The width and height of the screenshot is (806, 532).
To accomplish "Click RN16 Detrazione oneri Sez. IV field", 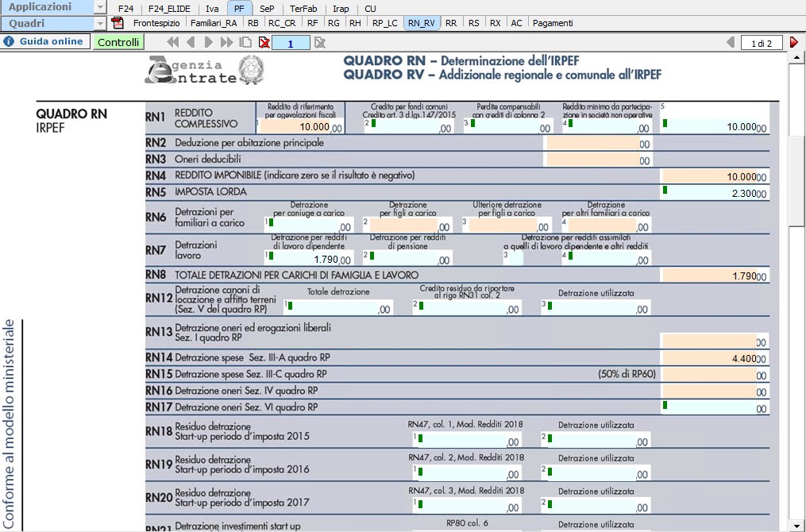I will pos(709,391).
